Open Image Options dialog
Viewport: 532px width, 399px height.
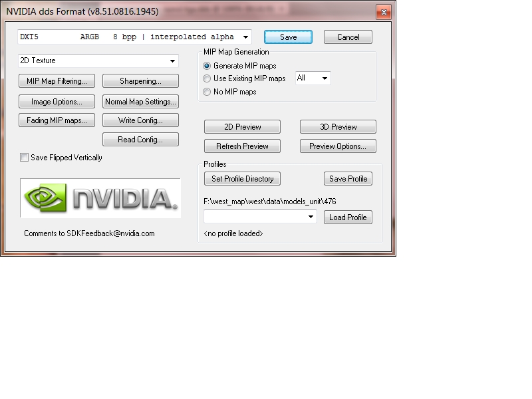(57, 102)
